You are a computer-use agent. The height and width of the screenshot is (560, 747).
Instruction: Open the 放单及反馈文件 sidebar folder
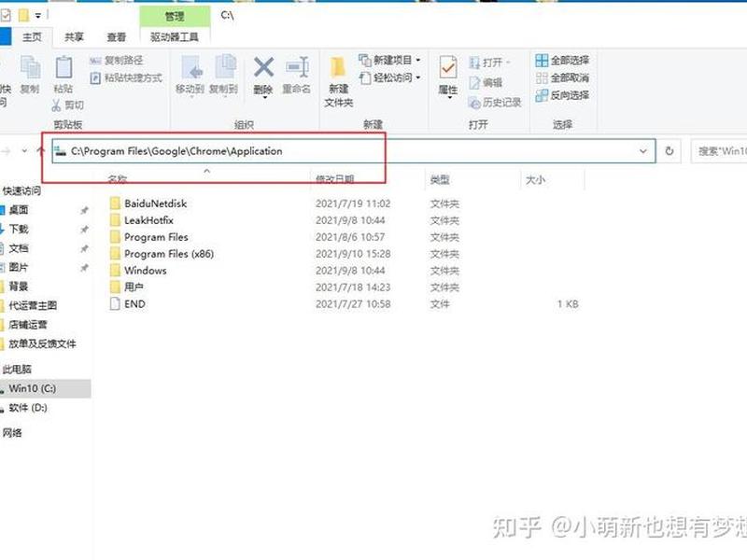[x=42, y=343]
